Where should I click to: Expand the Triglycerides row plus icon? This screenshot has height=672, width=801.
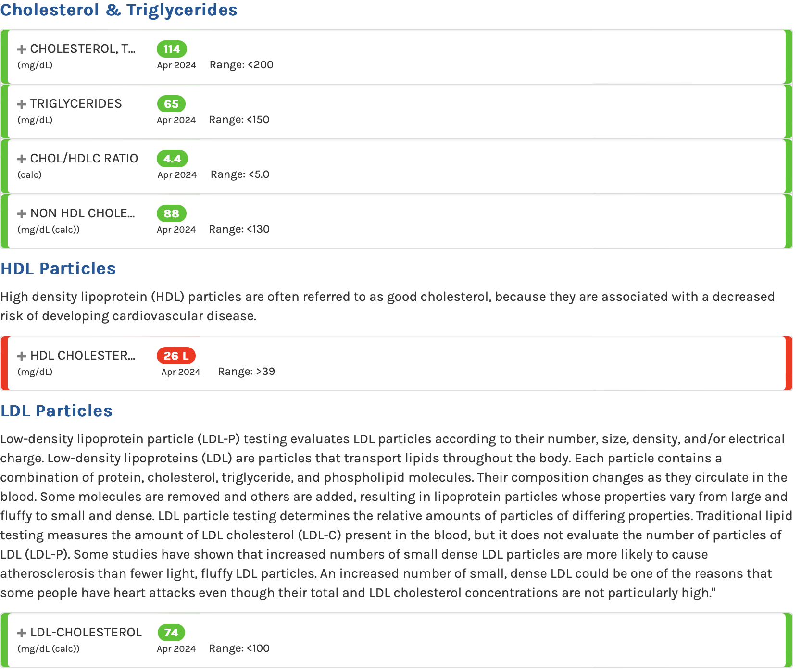[22, 104]
